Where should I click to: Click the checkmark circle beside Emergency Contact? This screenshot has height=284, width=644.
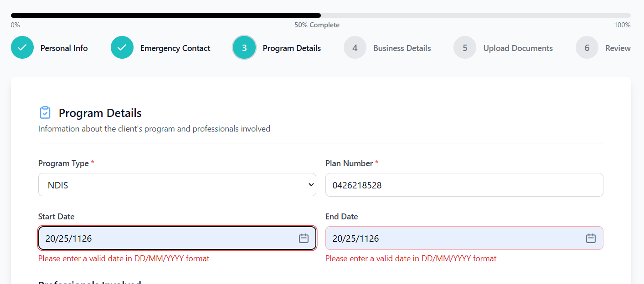tap(122, 48)
